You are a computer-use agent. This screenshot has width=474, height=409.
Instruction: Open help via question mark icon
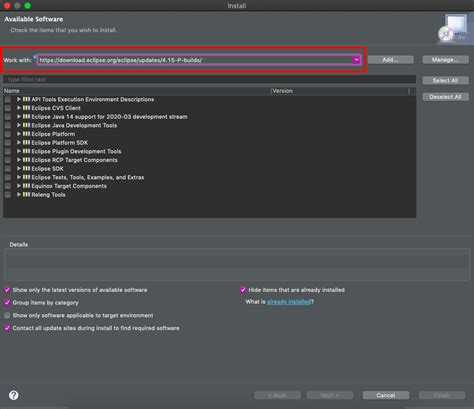(14, 395)
